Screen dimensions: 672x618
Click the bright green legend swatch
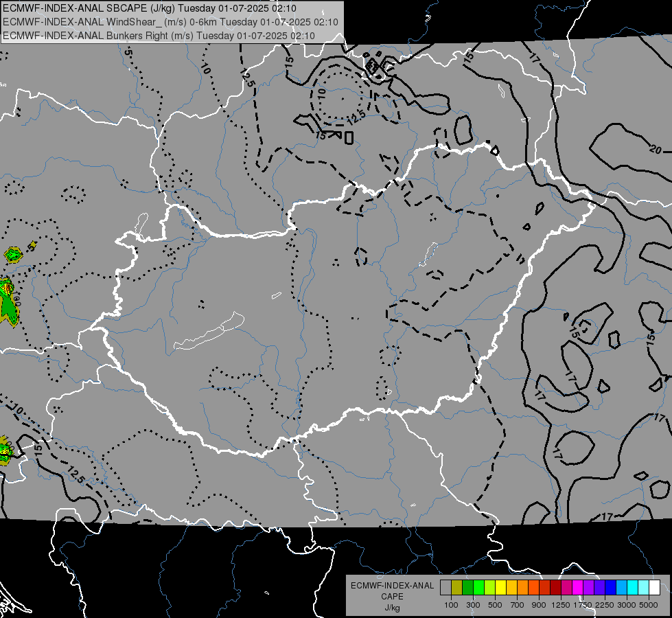point(478,588)
